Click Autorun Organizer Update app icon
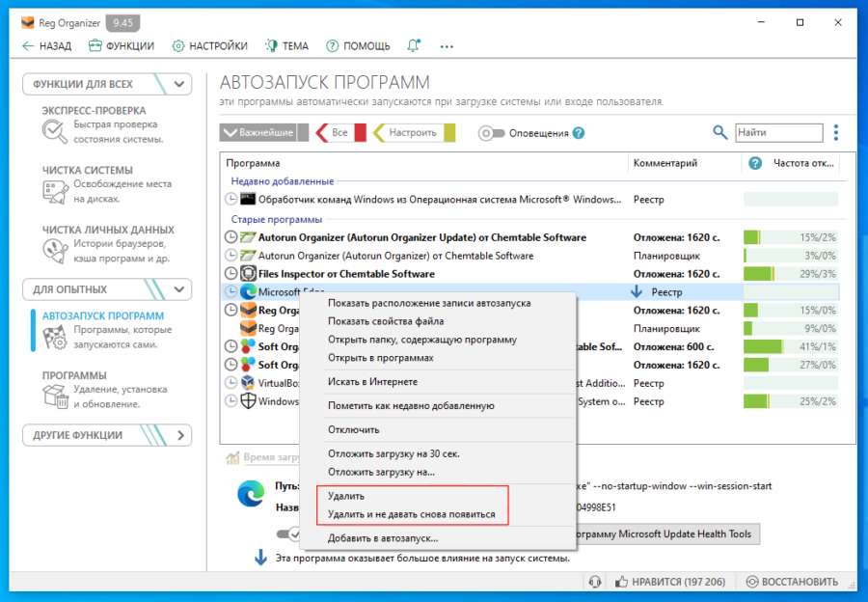Viewport: 868px width, 602px height. [248, 237]
